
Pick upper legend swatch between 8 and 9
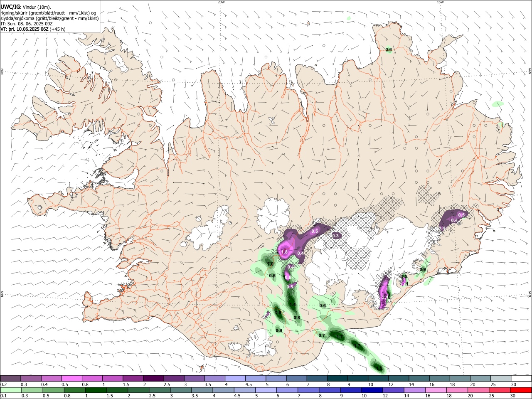(337, 378)
